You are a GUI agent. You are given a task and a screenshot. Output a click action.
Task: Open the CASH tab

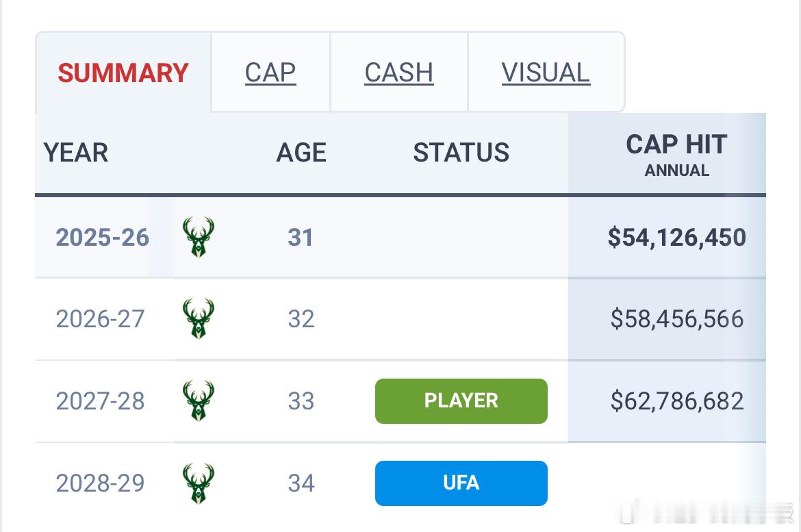(x=399, y=72)
